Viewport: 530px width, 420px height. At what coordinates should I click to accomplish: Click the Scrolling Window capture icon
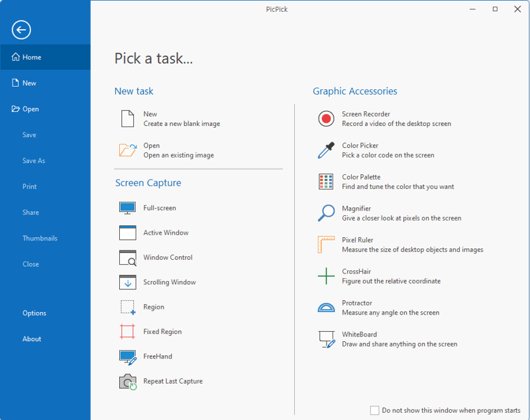(x=127, y=282)
